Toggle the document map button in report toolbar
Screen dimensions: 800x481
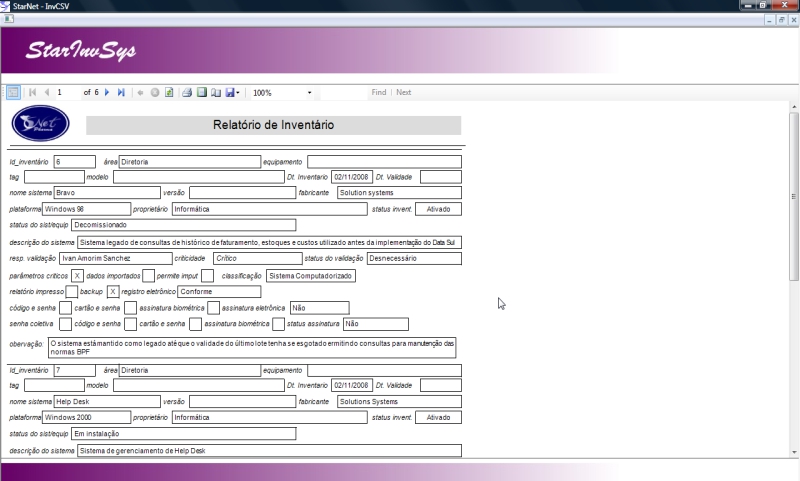14,93
